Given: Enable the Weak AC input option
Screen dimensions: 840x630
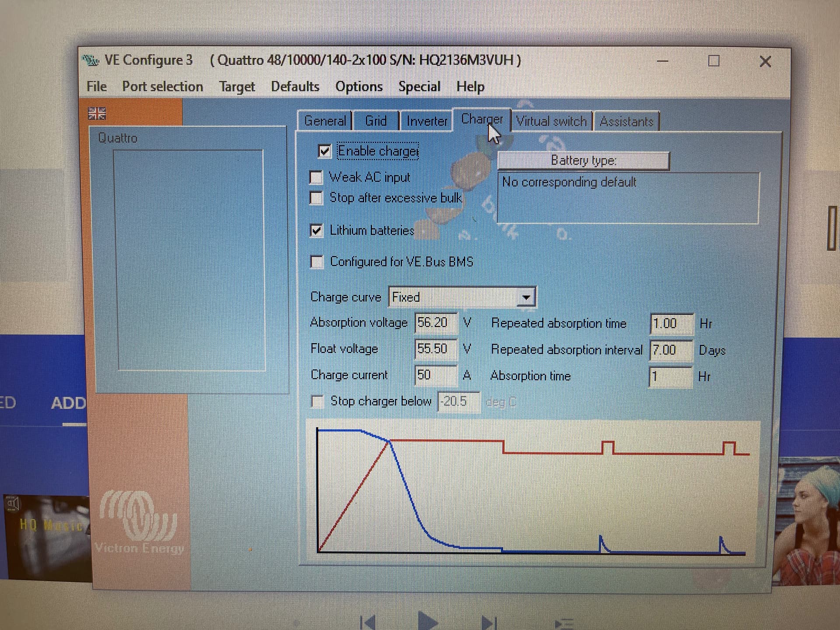Looking at the screenshot, I should tap(316, 178).
